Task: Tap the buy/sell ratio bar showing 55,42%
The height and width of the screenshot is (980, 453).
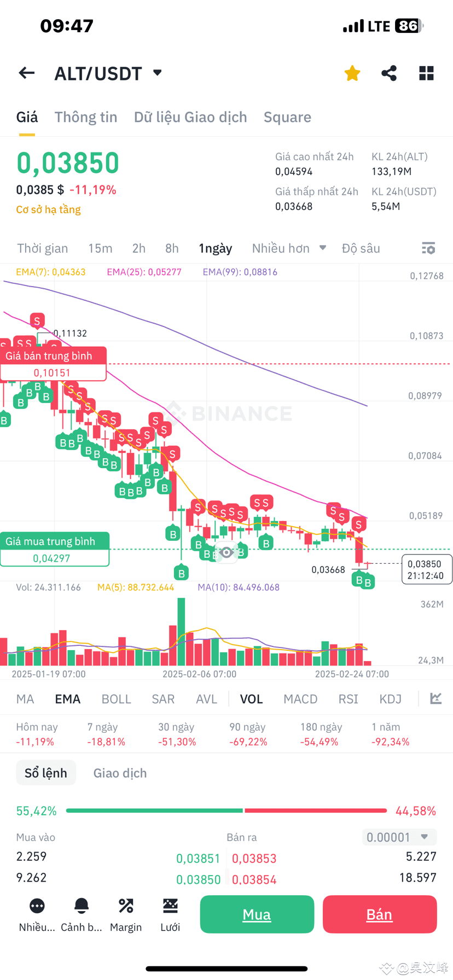Action: tap(226, 810)
